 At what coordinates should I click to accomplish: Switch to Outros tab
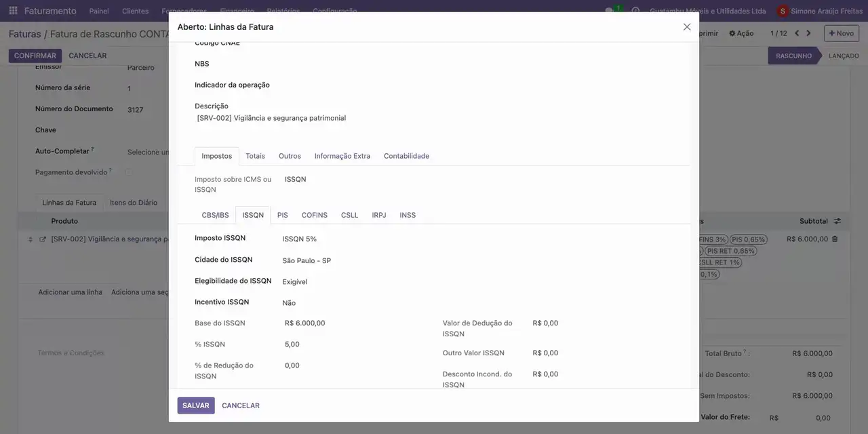tap(290, 156)
